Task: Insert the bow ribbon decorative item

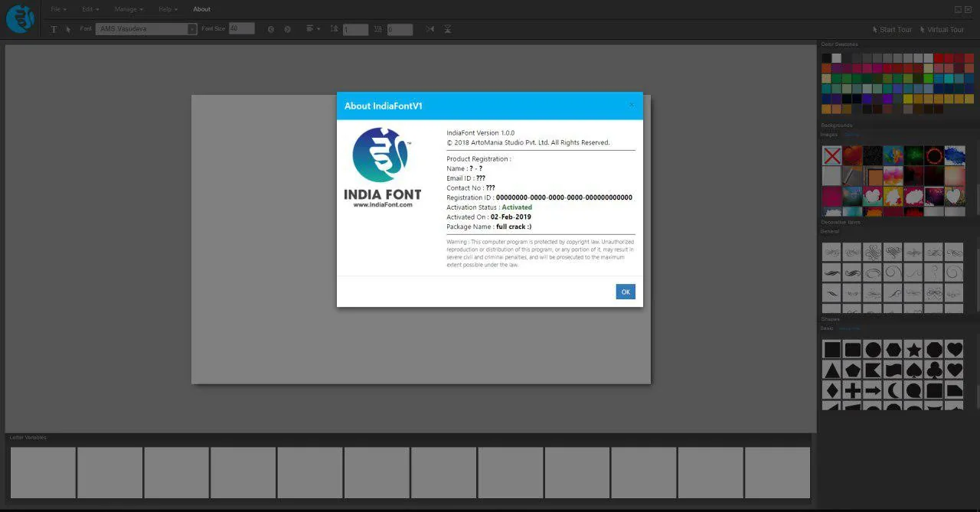Action: click(x=934, y=292)
